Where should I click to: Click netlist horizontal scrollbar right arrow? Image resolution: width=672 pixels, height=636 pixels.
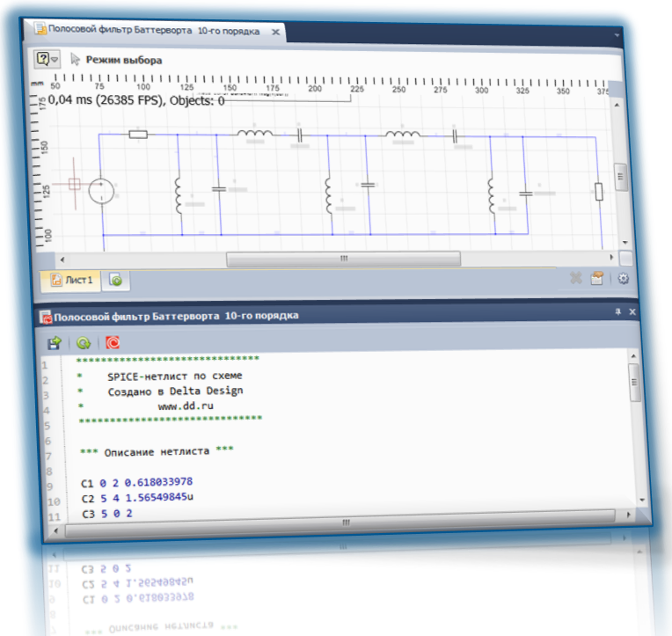(628, 515)
